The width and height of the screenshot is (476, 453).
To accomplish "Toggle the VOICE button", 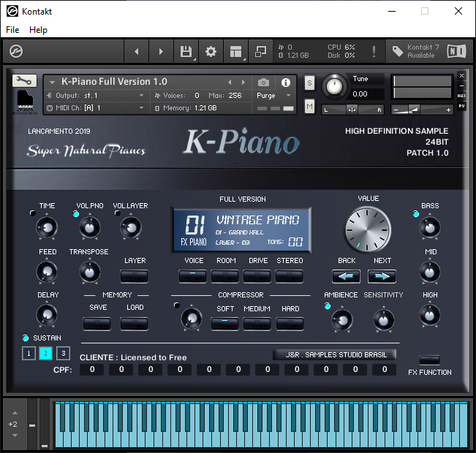I will point(193,276).
